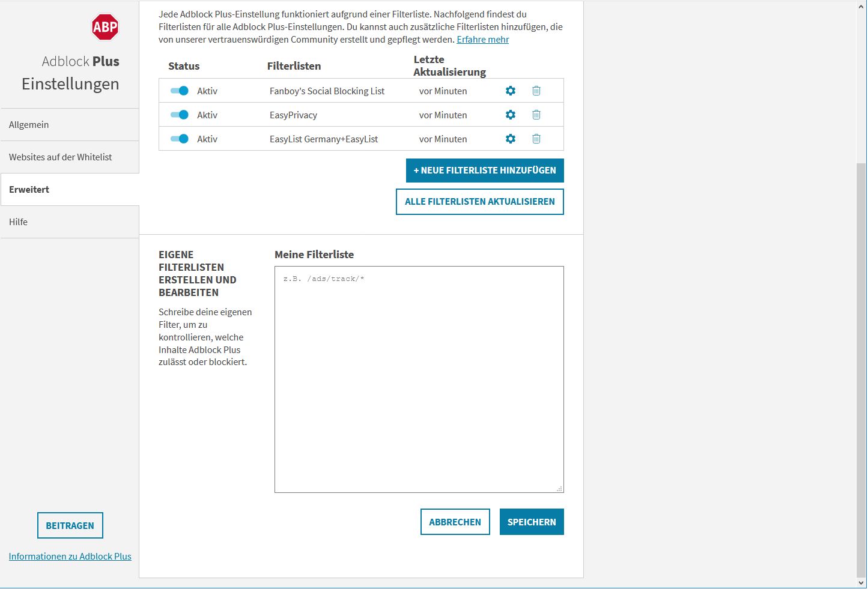This screenshot has height=589, width=868.
Task: Click the Meine Filterliste heading
Action: (314, 255)
